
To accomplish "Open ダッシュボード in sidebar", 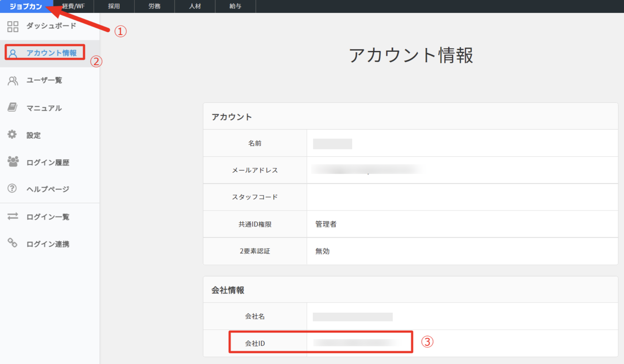I will pos(51,26).
